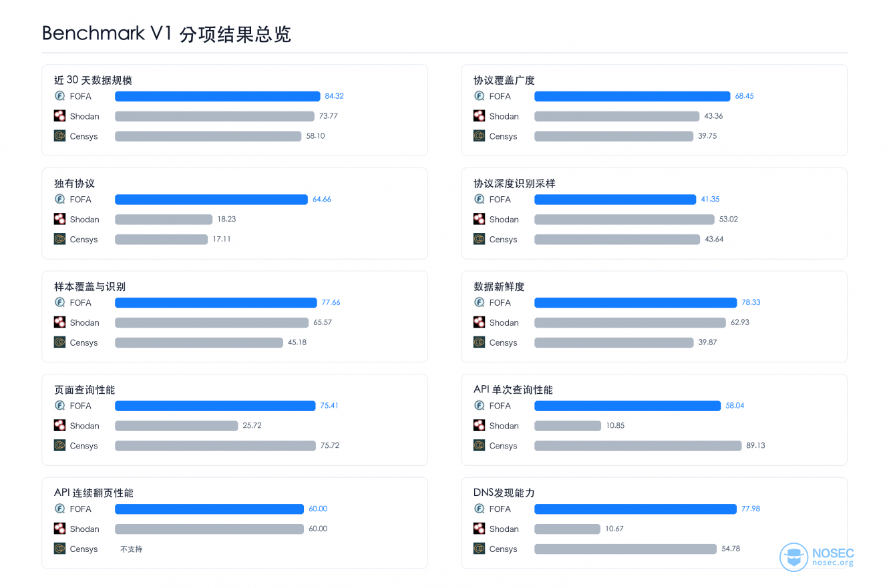Click the score value 89.13

click(755, 445)
